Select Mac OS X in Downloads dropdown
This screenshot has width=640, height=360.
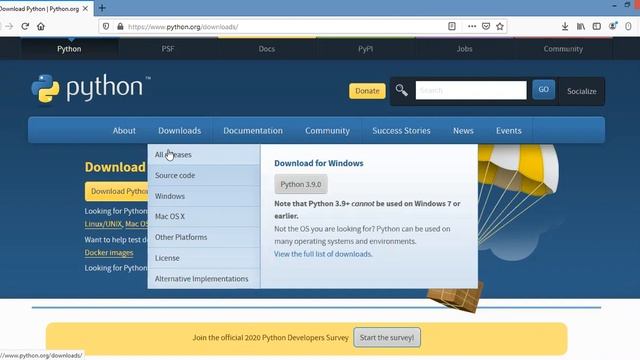pos(204,216)
